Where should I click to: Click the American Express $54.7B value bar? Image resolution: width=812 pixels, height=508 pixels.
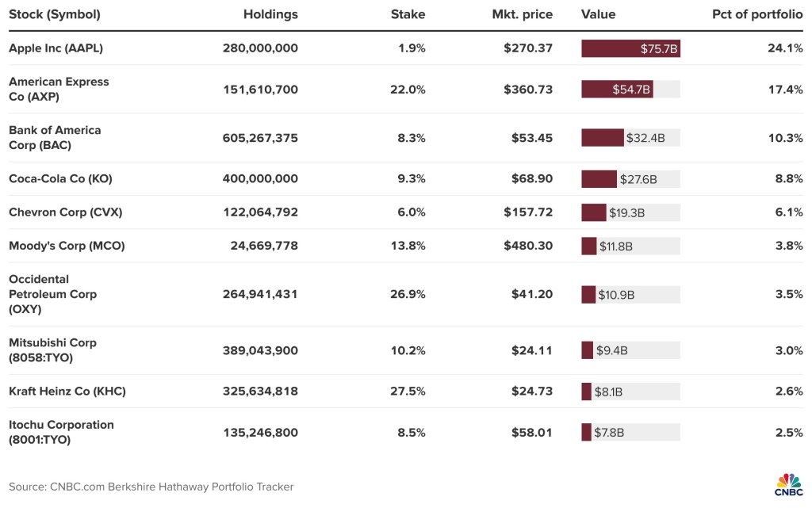click(617, 90)
